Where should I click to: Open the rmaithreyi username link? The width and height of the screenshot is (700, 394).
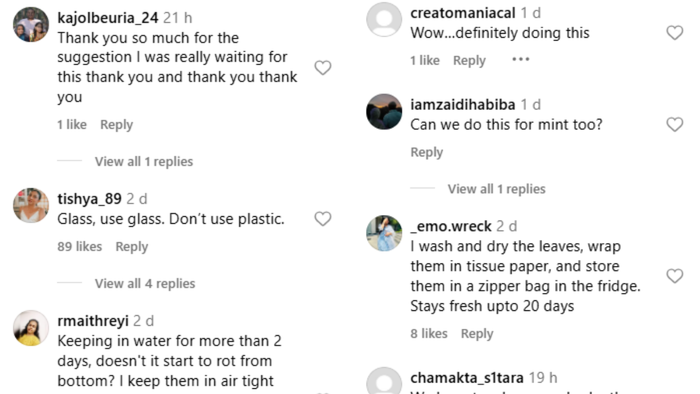(93, 320)
